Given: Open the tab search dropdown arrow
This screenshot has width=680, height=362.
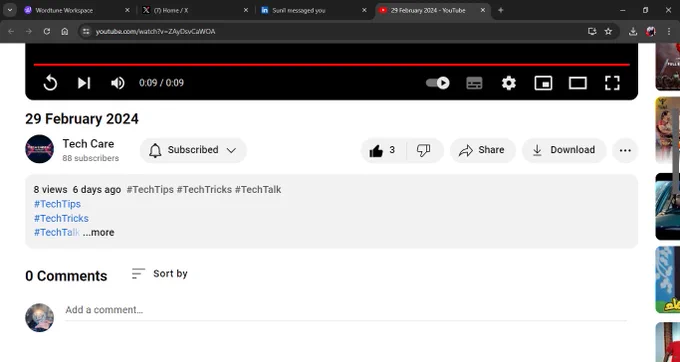Looking at the screenshot, I should 9,10.
